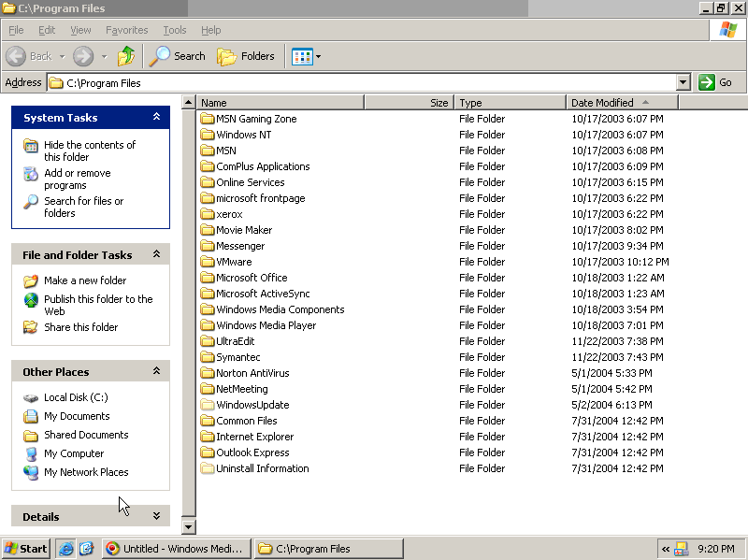
Task: Select the Internet Explorer folder name
Action: click(254, 437)
